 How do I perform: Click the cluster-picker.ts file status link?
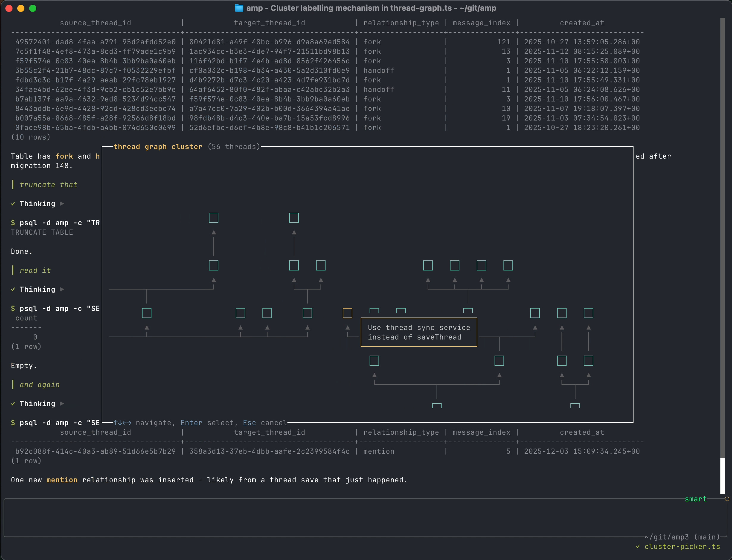tap(682, 547)
